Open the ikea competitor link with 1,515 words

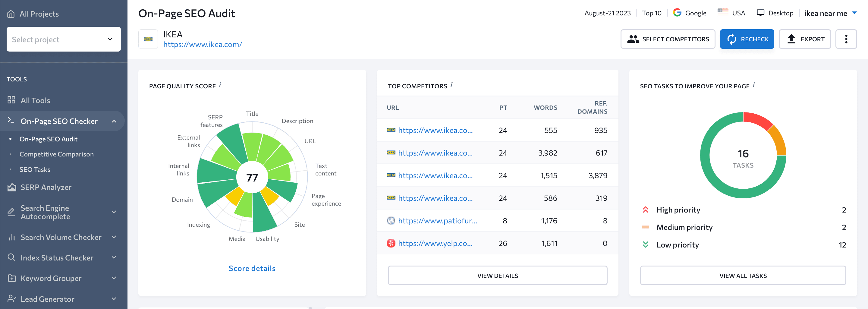pyautogui.click(x=435, y=175)
